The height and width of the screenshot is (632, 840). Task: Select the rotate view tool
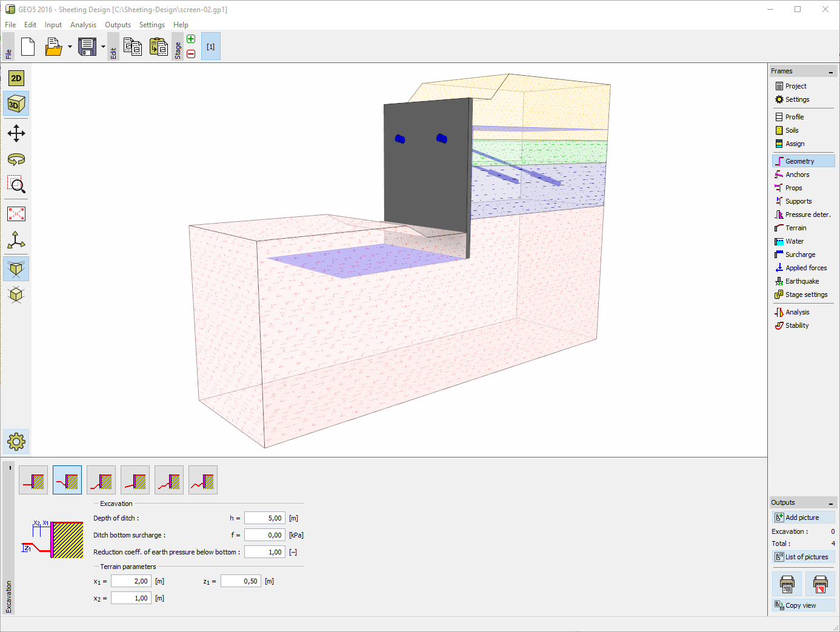coord(16,159)
